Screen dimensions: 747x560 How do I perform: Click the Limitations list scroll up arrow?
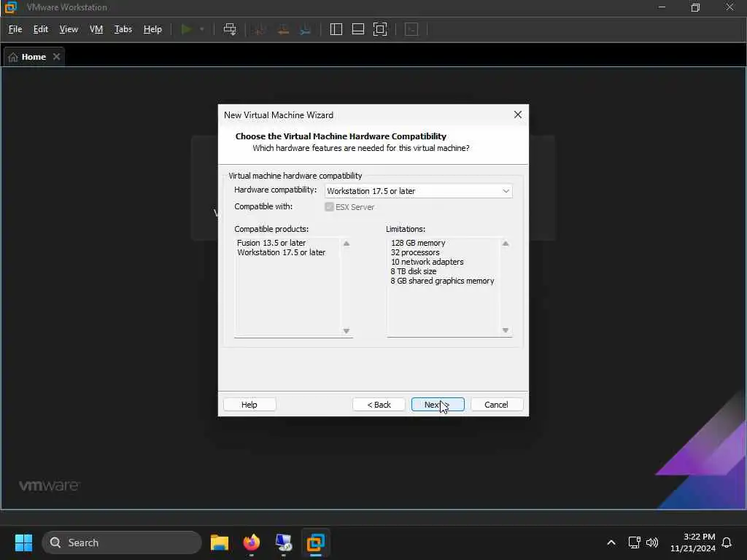pyautogui.click(x=506, y=244)
